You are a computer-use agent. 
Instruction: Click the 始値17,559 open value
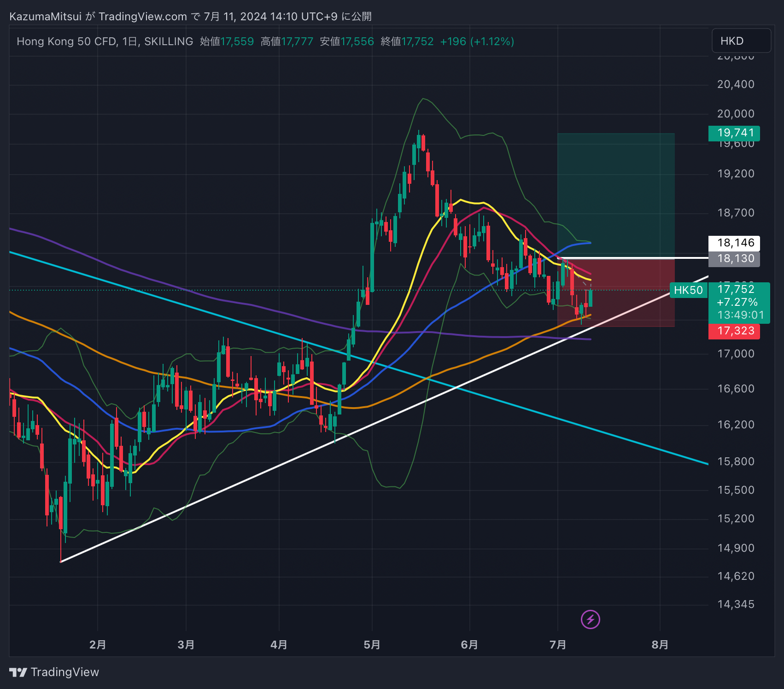[x=227, y=41]
